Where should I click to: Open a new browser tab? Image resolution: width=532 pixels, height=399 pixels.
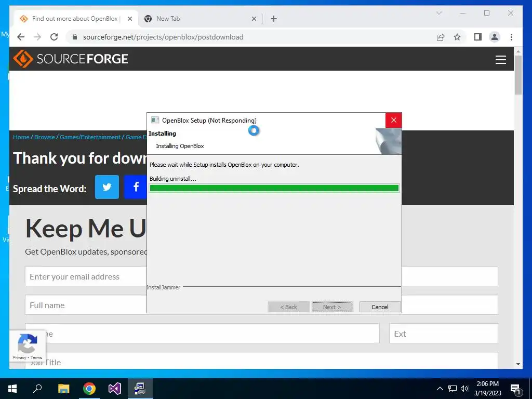click(274, 19)
